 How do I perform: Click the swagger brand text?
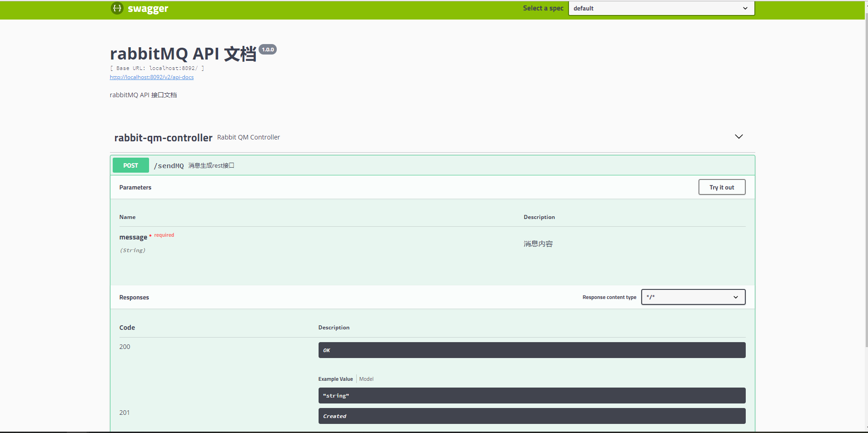click(148, 9)
